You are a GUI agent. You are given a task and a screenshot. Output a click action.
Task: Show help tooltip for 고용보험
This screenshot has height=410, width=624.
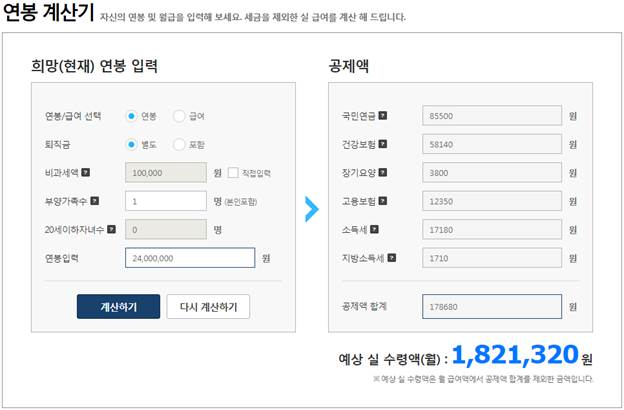coord(382,201)
